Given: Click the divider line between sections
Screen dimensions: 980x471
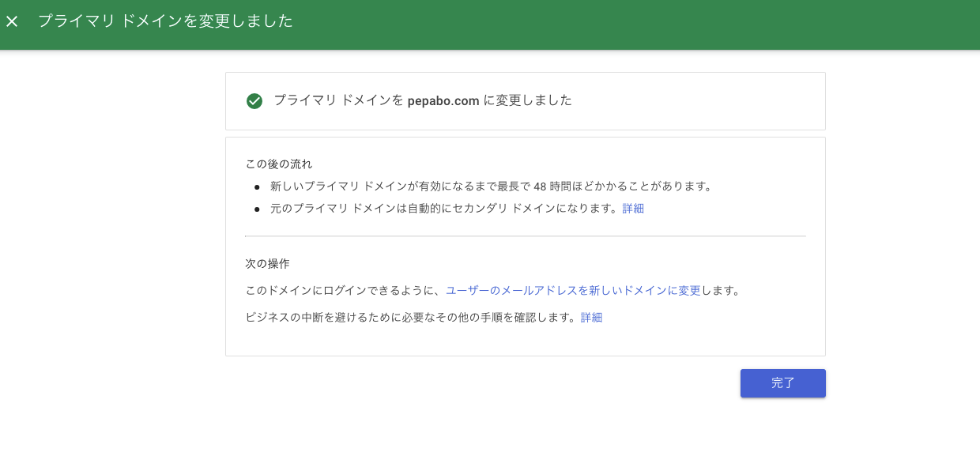Looking at the screenshot, I should click(526, 235).
